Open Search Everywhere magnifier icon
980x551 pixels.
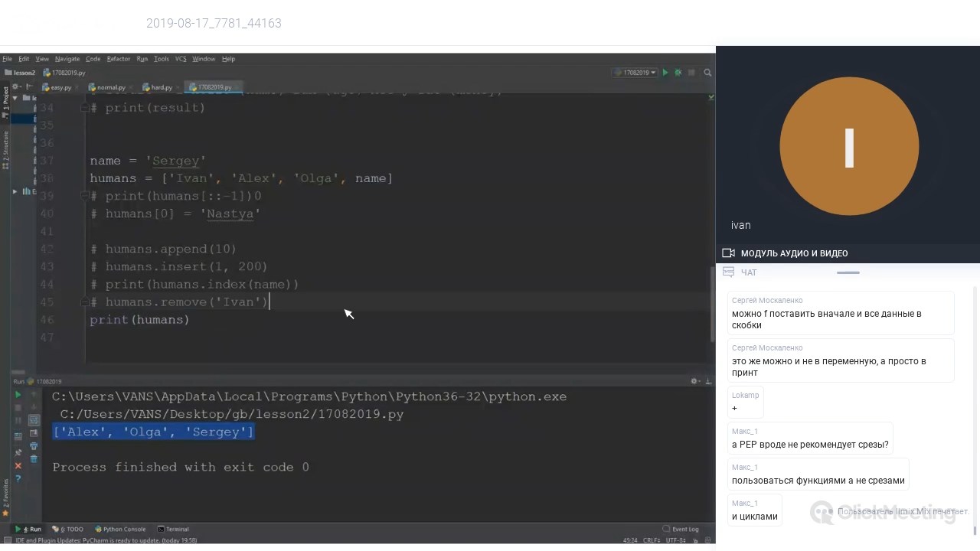pos(707,73)
